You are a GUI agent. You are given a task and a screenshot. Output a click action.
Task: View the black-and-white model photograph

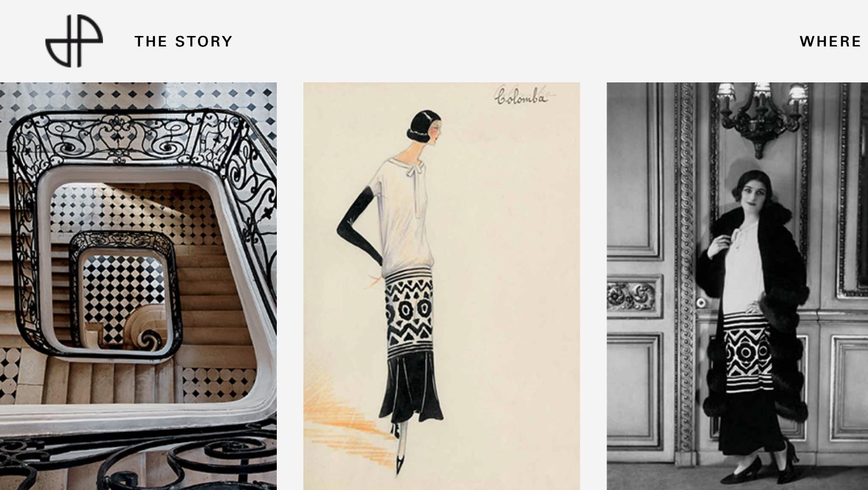737,286
